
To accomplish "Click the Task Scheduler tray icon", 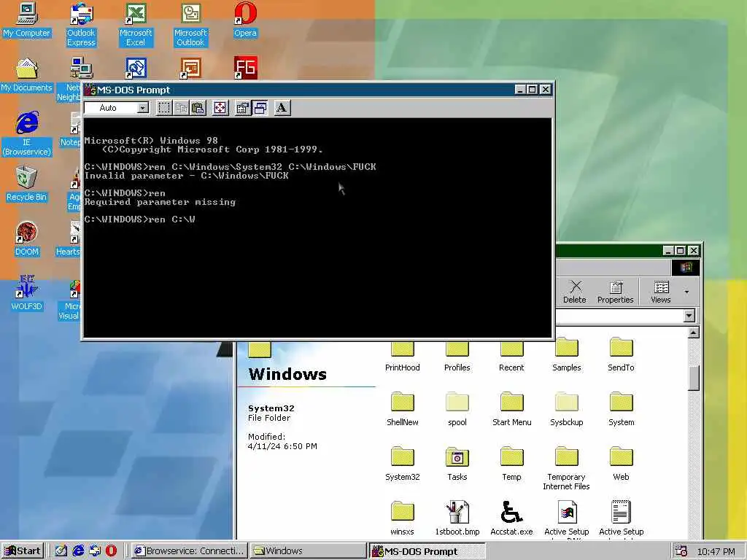I will tap(681, 551).
